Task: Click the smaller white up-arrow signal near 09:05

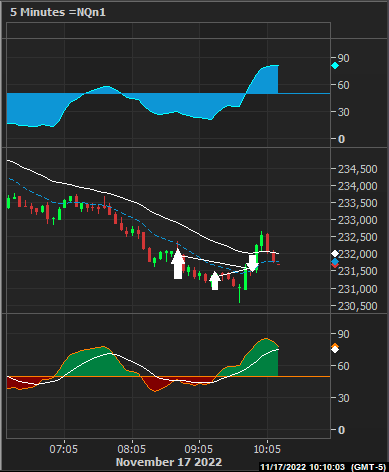Action: (x=215, y=281)
